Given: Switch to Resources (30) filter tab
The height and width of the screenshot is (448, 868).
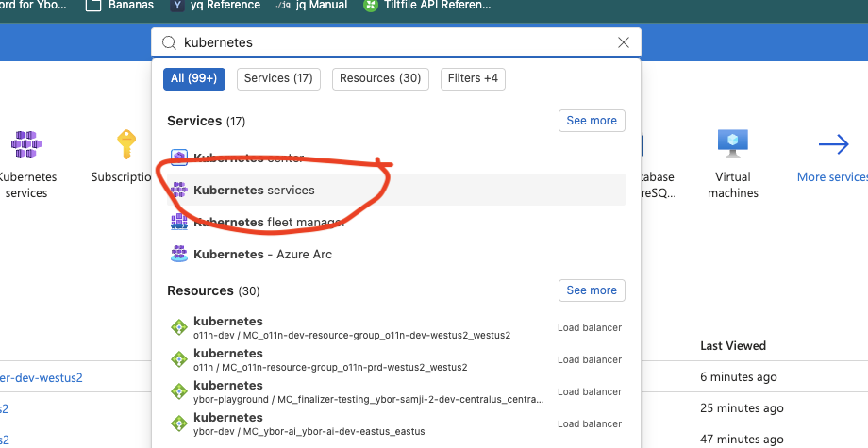Looking at the screenshot, I should [x=380, y=78].
